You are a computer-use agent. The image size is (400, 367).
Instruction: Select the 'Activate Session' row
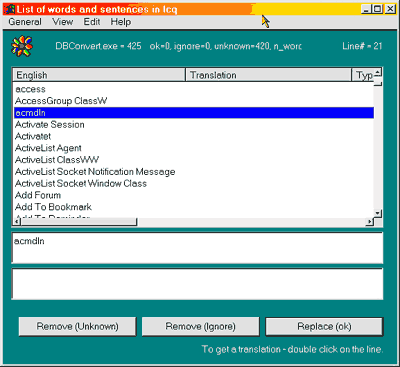pos(194,124)
